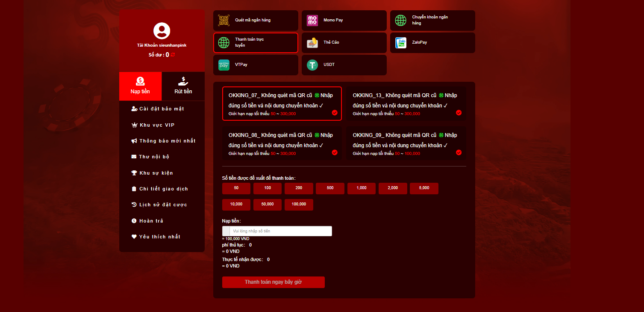Click the Thẻ Cào card icon
The width and height of the screenshot is (644, 312).
pos(312,43)
